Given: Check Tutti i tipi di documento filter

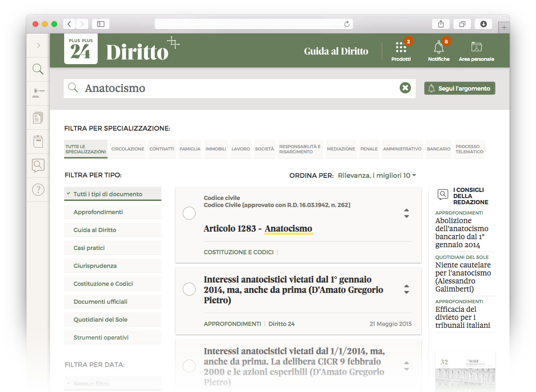Looking at the screenshot, I should pos(113,193).
